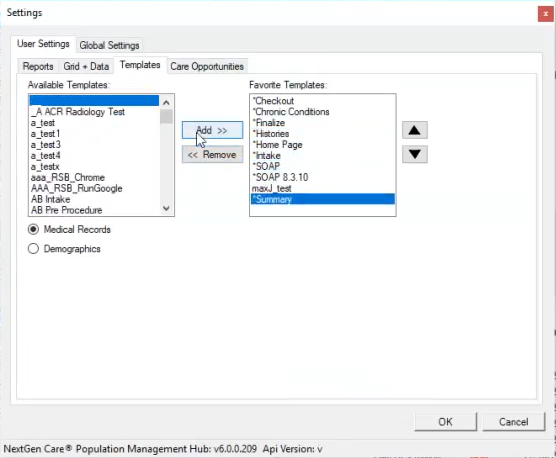Move selected favorite template down
Image resolution: width=556 pixels, height=458 pixels.
pyautogui.click(x=415, y=154)
